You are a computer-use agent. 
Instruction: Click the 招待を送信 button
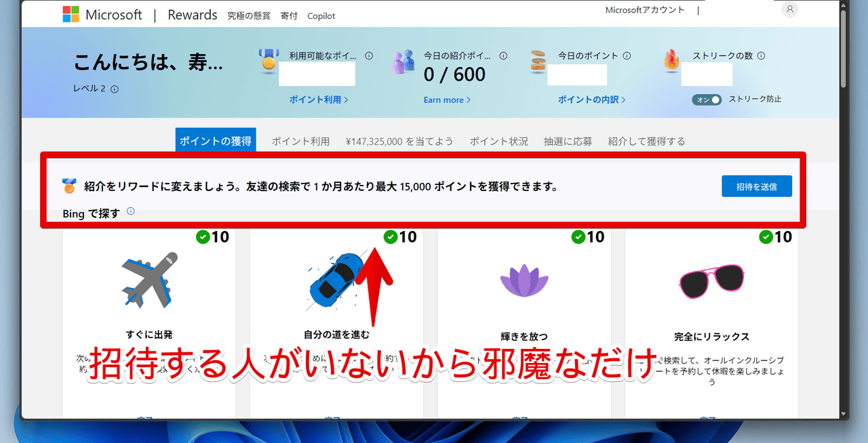(757, 186)
